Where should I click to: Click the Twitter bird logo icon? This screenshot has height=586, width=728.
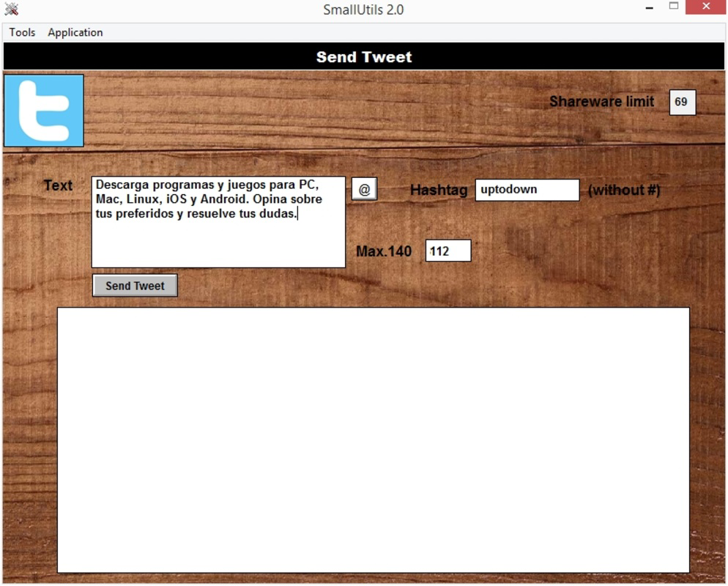pos(44,111)
